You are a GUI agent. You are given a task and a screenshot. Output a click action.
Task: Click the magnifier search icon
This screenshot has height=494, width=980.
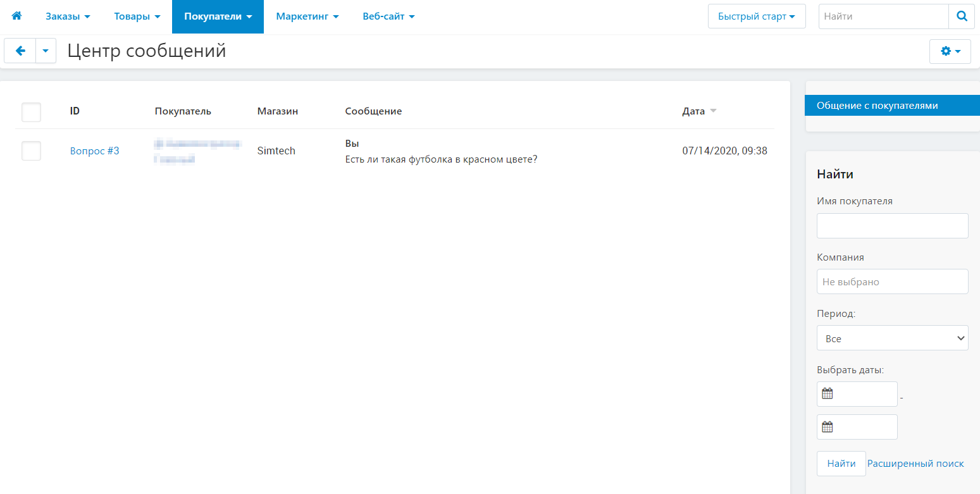(962, 16)
